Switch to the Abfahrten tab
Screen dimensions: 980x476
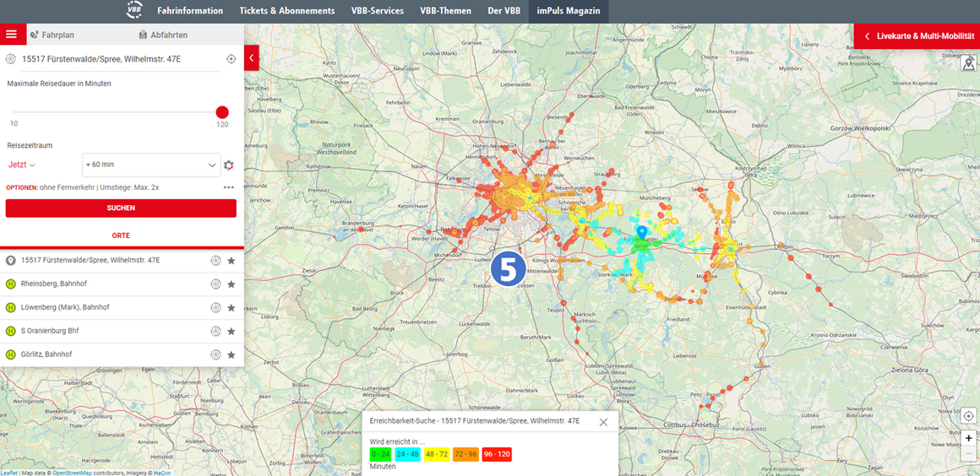tap(162, 35)
